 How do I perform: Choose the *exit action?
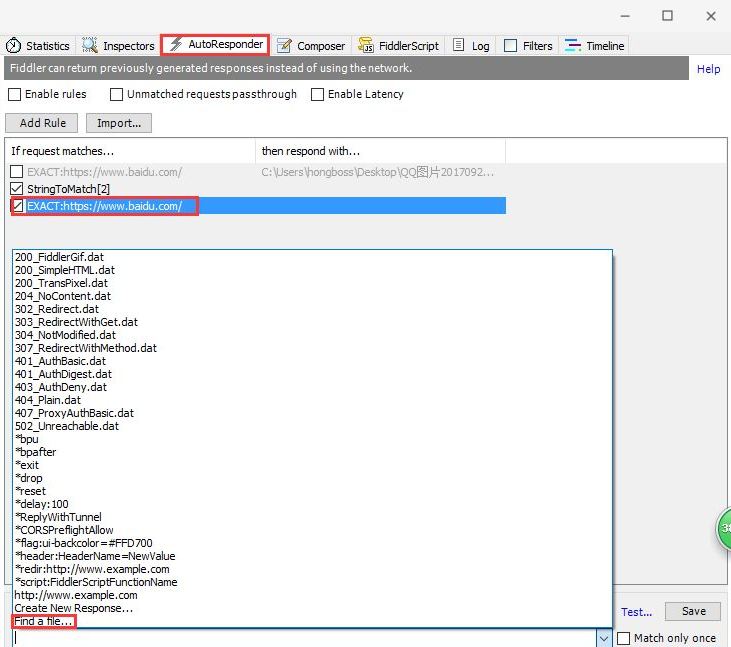point(311,465)
